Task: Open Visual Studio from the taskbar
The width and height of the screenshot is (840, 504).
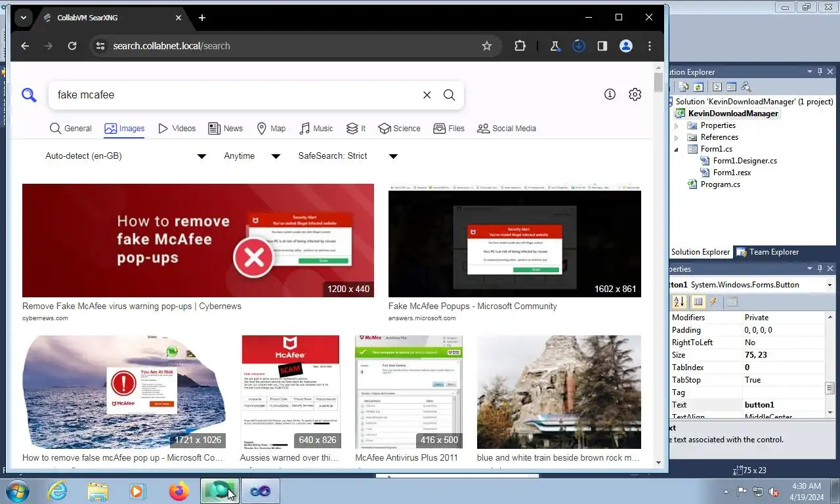Action: tap(261, 491)
